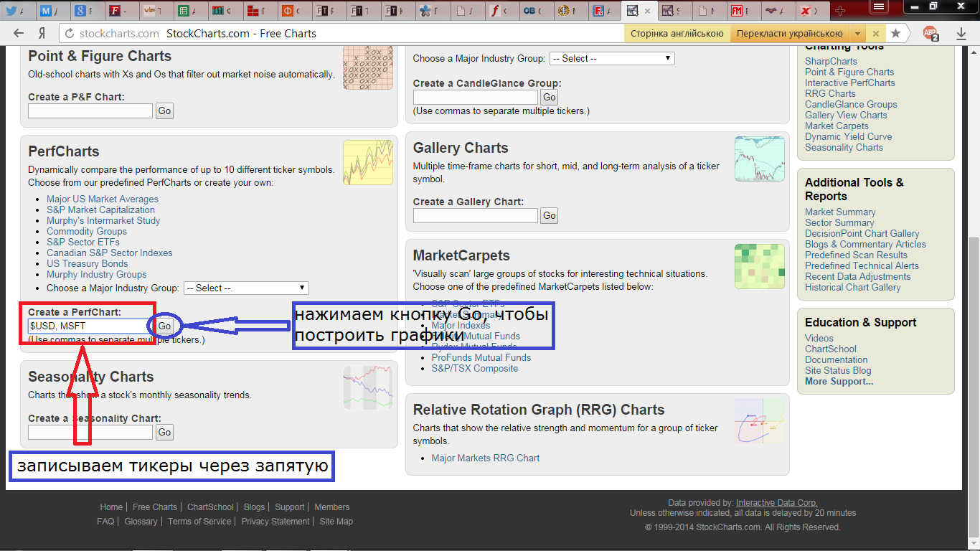Click Перекласти українською translate button

(x=789, y=34)
